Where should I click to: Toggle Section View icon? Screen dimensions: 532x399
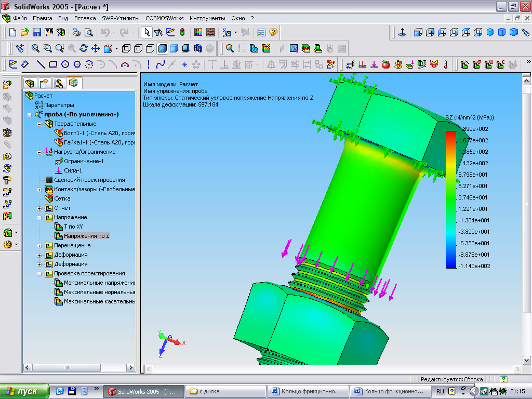198,48
